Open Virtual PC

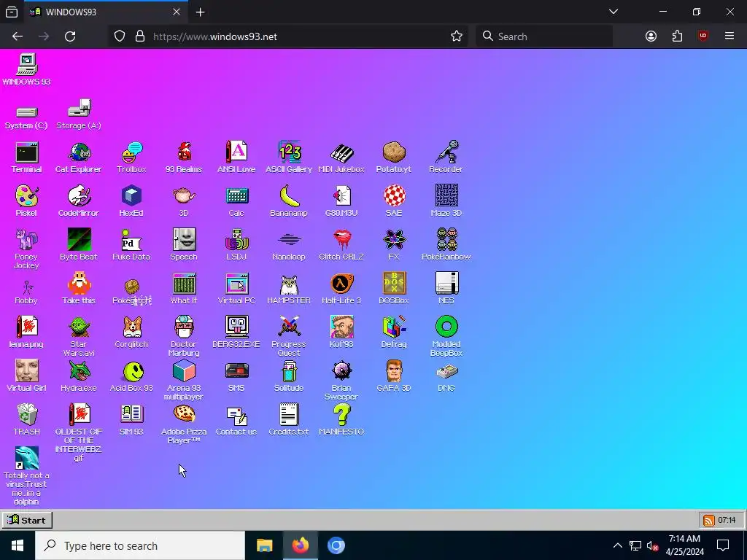pos(236,289)
